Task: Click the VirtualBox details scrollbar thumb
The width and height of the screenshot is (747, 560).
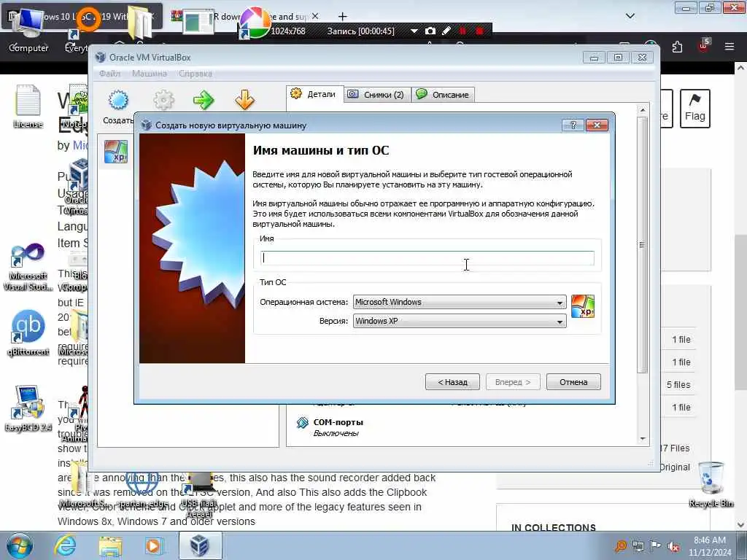Action: pos(643,245)
